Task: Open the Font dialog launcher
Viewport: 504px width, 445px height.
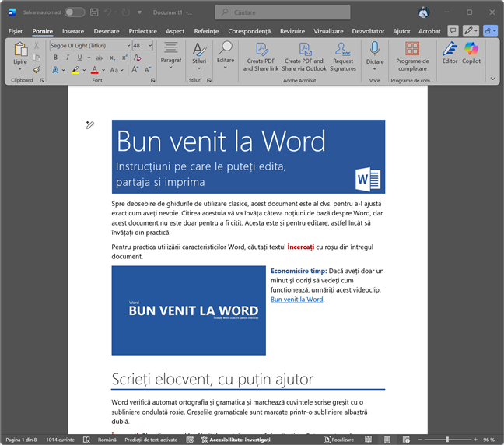Action: [153, 80]
